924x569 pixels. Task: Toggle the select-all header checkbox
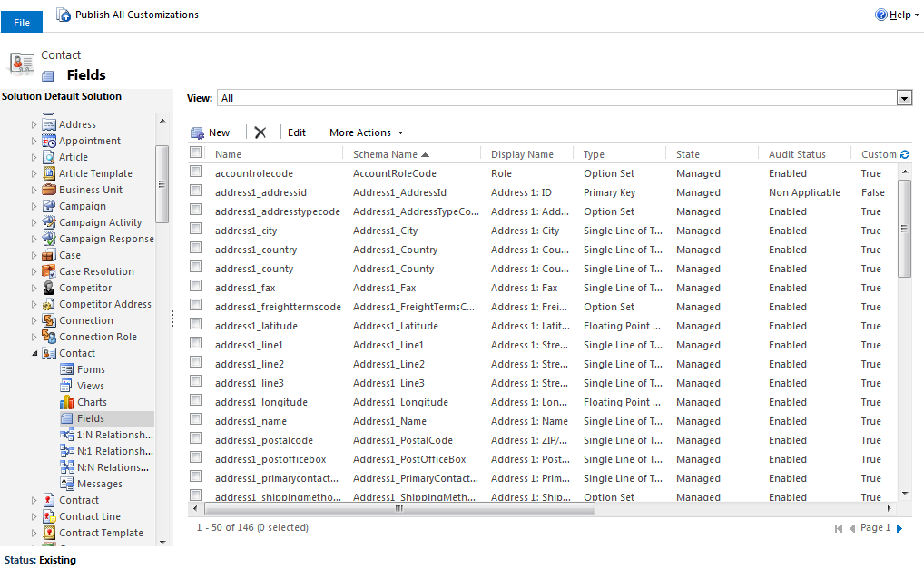(196, 153)
